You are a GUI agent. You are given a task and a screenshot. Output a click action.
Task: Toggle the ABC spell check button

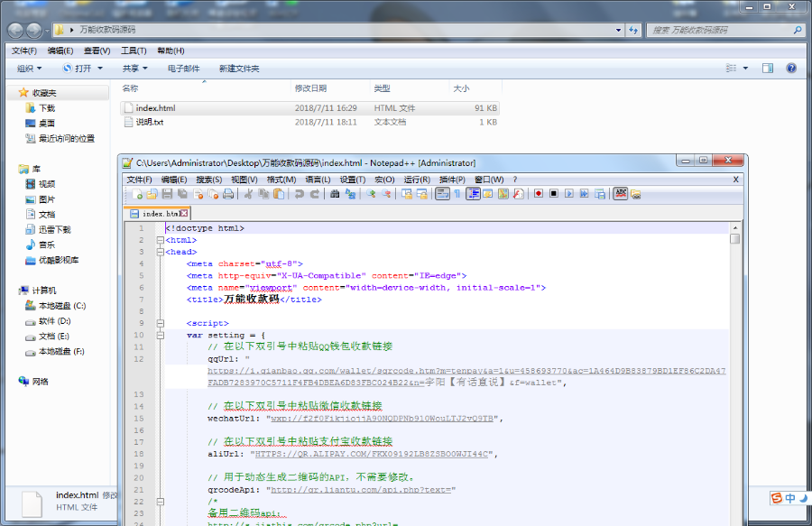click(x=620, y=194)
